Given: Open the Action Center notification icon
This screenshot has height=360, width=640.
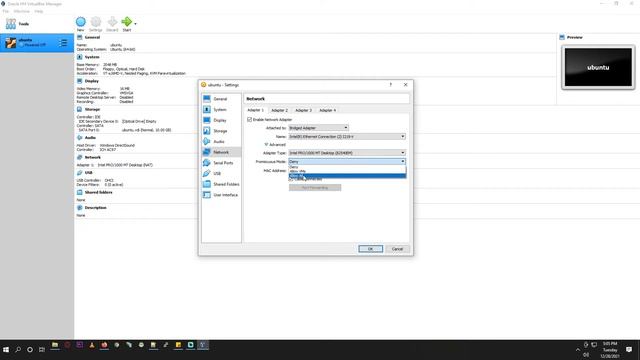Looking at the screenshot, I should pyautogui.click(x=629, y=350).
